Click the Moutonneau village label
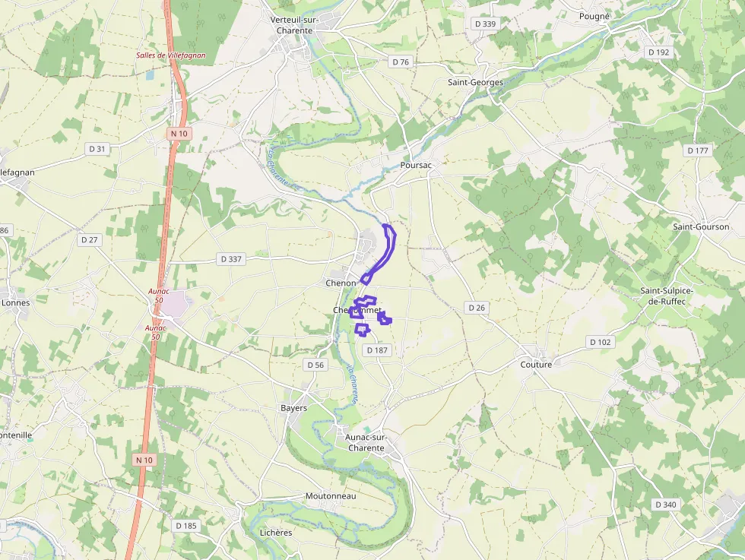 [x=331, y=496]
